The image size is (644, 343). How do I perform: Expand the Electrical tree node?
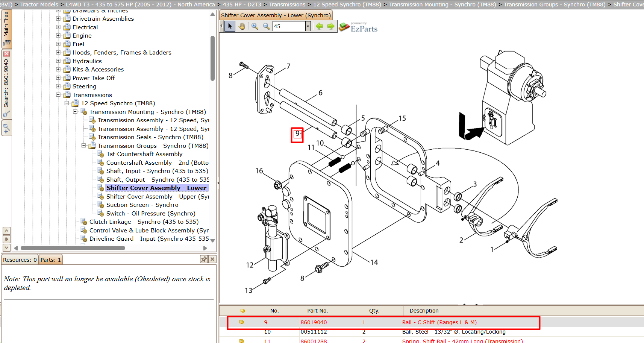(58, 27)
